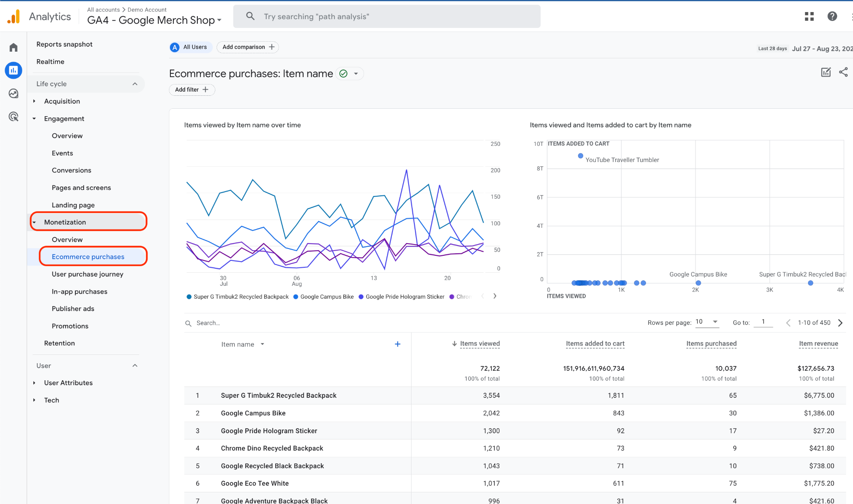Toggle Super G Timbuk2 legend color dot

pyautogui.click(x=189, y=297)
